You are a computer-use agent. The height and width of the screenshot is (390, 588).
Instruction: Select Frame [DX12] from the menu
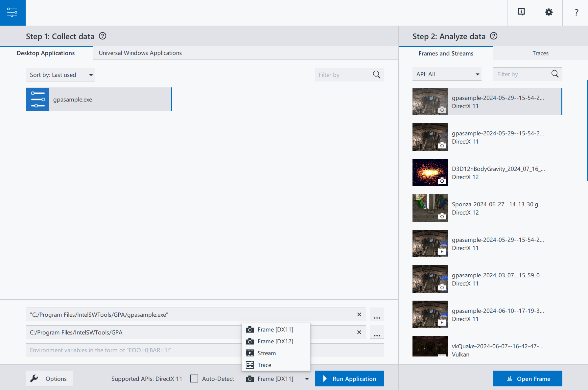click(x=276, y=341)
